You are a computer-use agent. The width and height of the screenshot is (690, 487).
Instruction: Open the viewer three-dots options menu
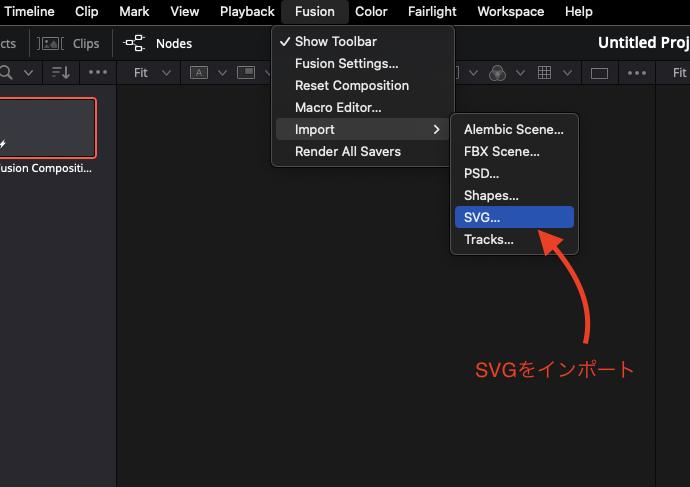click(x=635, y=73)
